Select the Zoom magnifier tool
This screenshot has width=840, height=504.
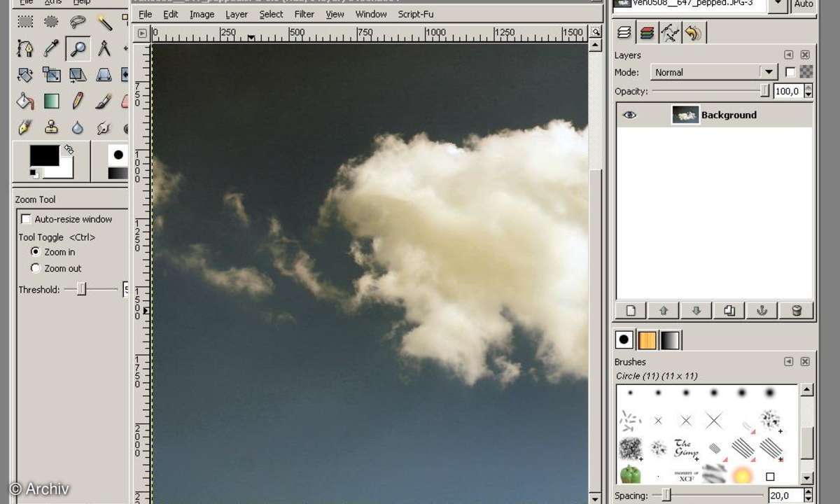click(78, 48)
